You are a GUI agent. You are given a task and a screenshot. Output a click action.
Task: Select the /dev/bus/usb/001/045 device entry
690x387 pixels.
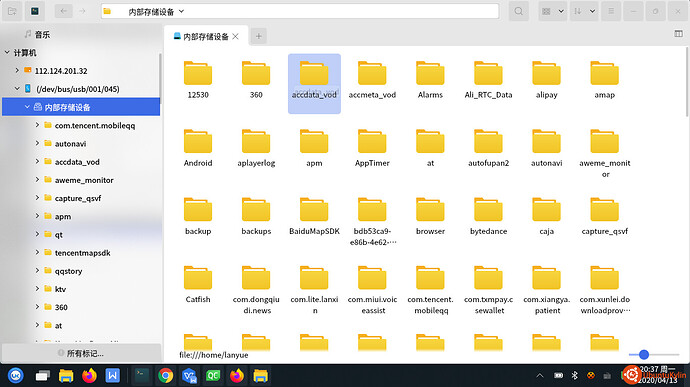click(77, 89)
